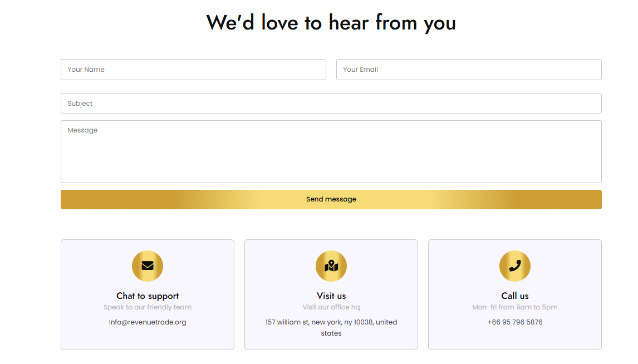Screen dimensions: 638x364
Task: Click the "Mon-fri from 9am to 5pm" text
Action: 515,307
